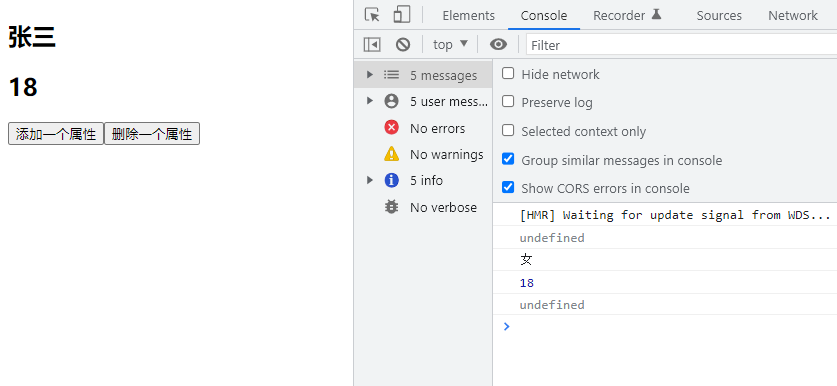Show console sidebar toggle icon
837x386 pixels.
coord(372,45)
